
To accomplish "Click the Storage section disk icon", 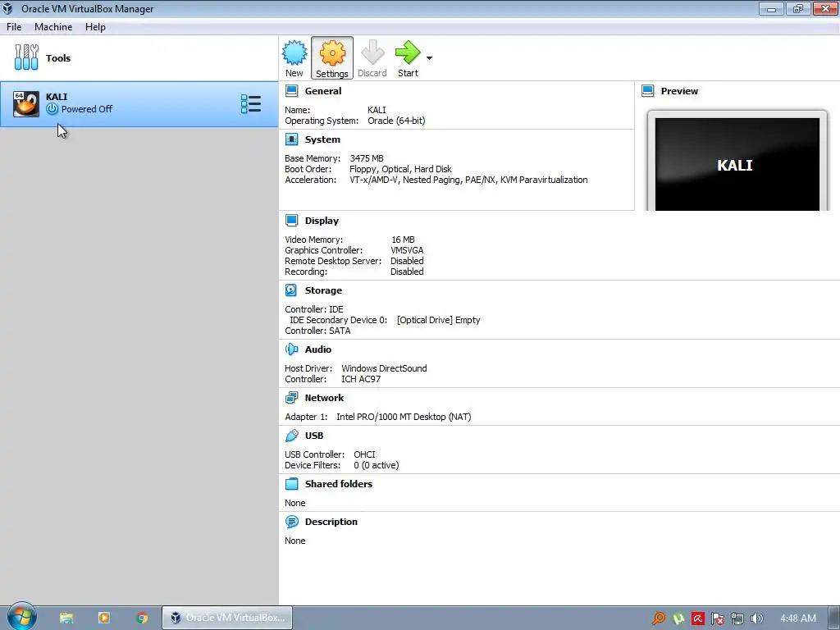I will 291,290.
